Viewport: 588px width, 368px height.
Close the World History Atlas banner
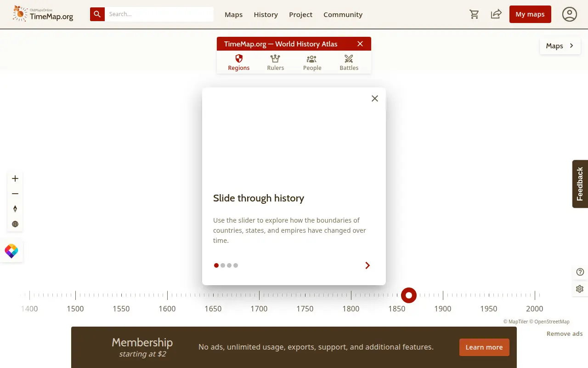click(360, 44)
